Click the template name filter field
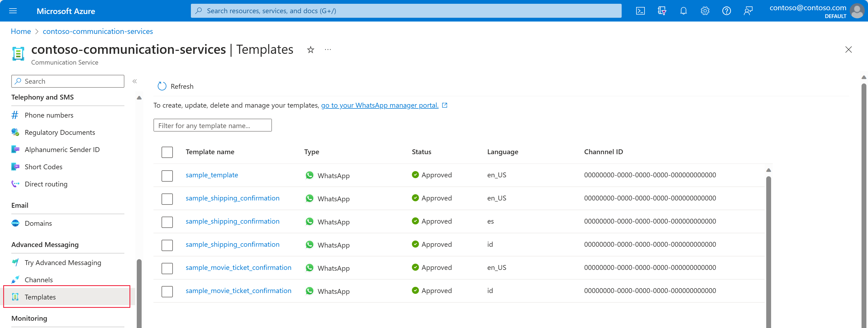The width and height of the screenshot is (868, 328). pos(212,125)
